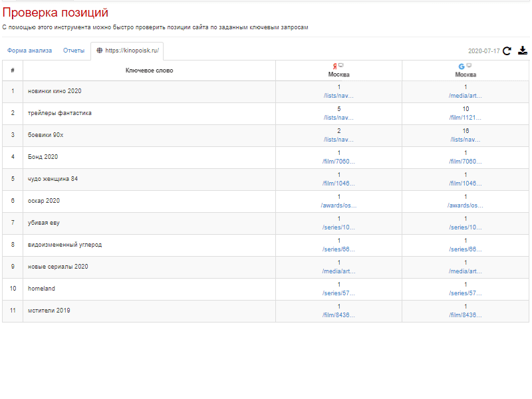Select keyword трейлеры фантастика

[60, 113]
